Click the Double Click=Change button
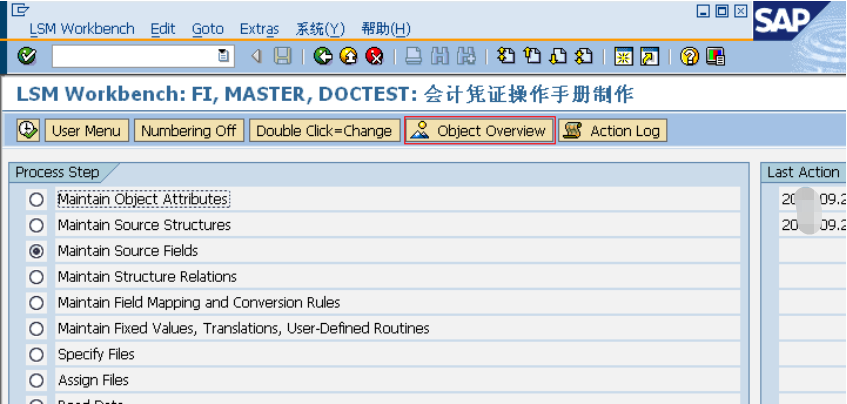Image resolution: width=847 pixels, height=404 pixels. pos(324,131)
